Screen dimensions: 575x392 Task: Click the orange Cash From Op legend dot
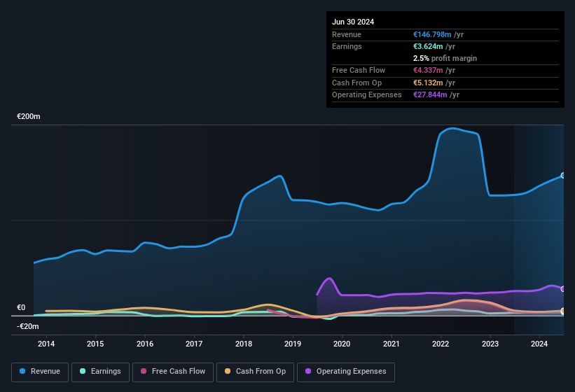tap(228, 371)
